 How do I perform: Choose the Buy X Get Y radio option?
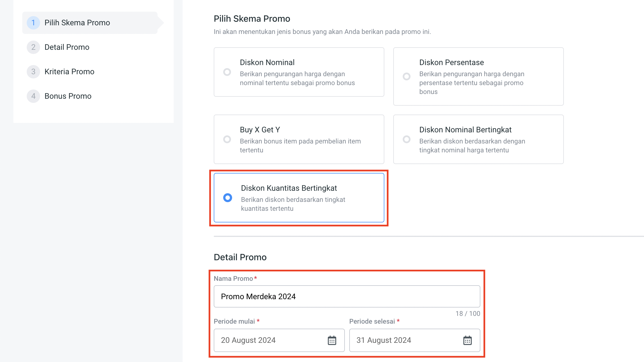[x=227, y=139]
